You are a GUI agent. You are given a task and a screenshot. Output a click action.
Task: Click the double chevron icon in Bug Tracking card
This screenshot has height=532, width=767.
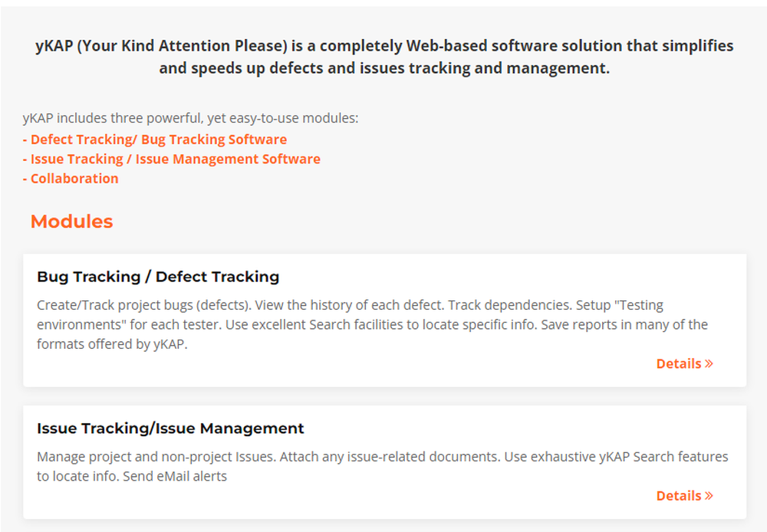[x=709, y=363]
